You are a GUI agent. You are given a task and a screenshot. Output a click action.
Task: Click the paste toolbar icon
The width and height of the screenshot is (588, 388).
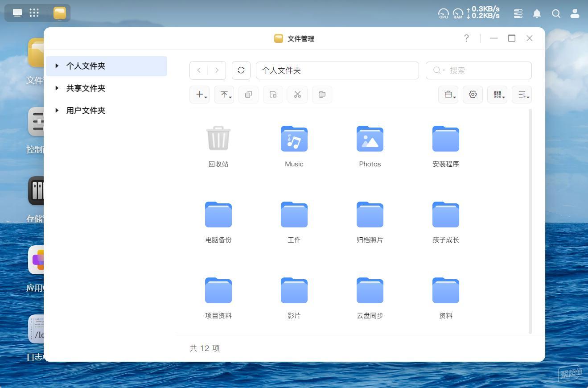point(273,95)
